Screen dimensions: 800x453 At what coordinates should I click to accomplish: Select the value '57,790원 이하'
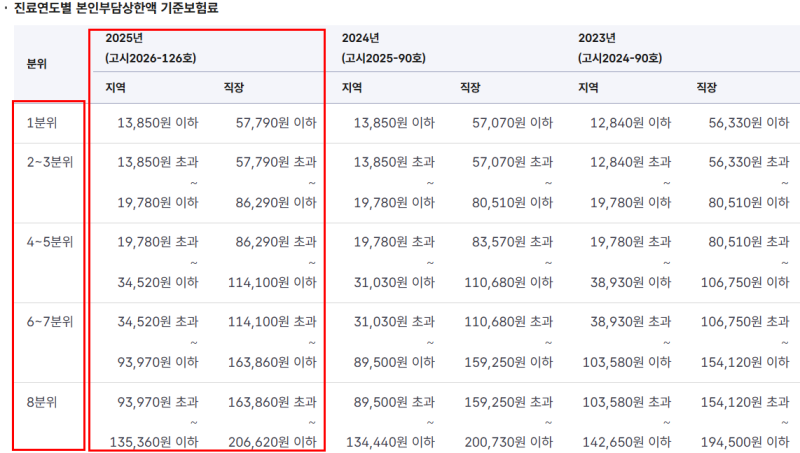coord(276,123)
